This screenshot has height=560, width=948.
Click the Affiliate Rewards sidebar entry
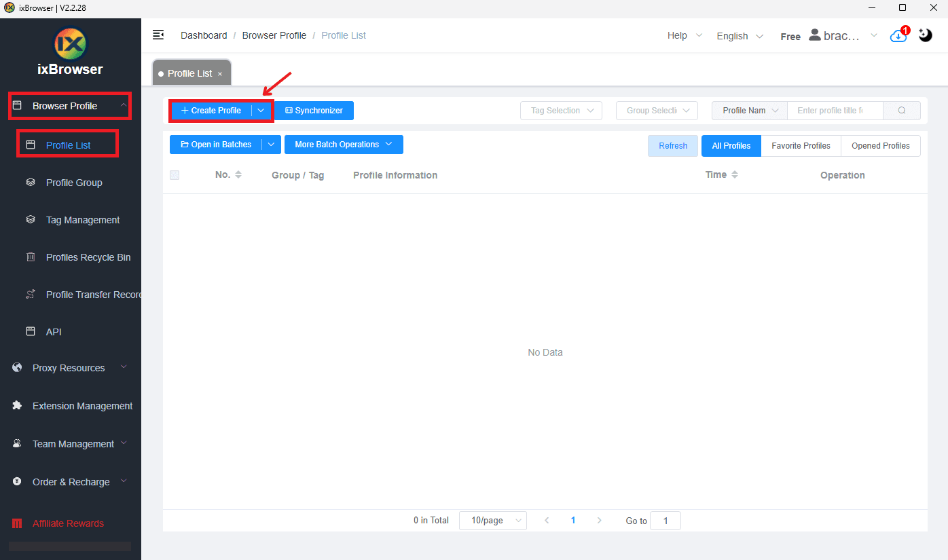click(68, 523)
